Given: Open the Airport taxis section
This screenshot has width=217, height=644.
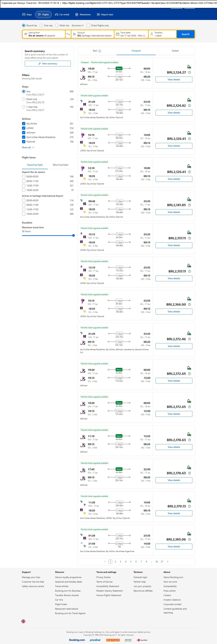Looking at the screenshot, I should pos(105,14).
